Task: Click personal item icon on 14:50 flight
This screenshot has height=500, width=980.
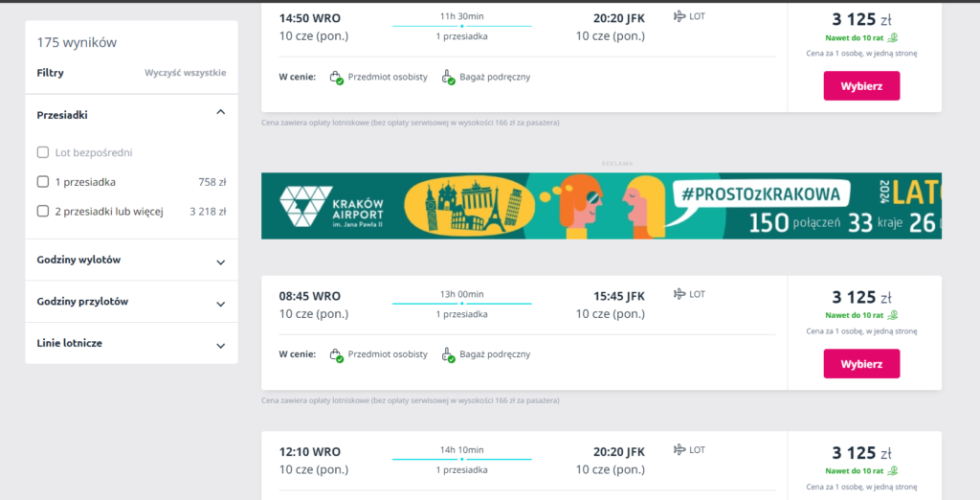Action: (336, 78)
